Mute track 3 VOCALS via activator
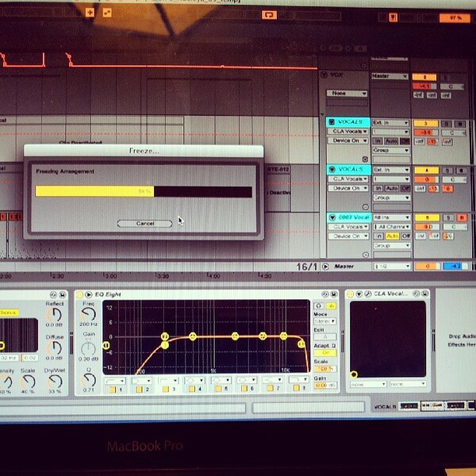 coord(425,123)
